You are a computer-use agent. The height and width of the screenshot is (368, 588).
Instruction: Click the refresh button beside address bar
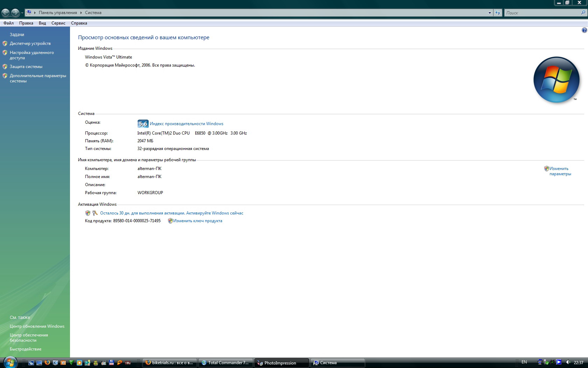[x=497, y=13]
